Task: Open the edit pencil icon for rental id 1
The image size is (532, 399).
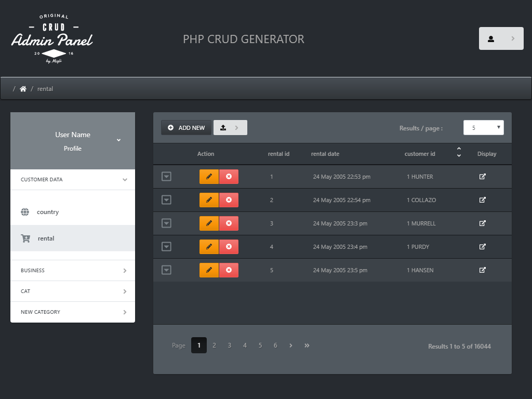Action: 208,177
